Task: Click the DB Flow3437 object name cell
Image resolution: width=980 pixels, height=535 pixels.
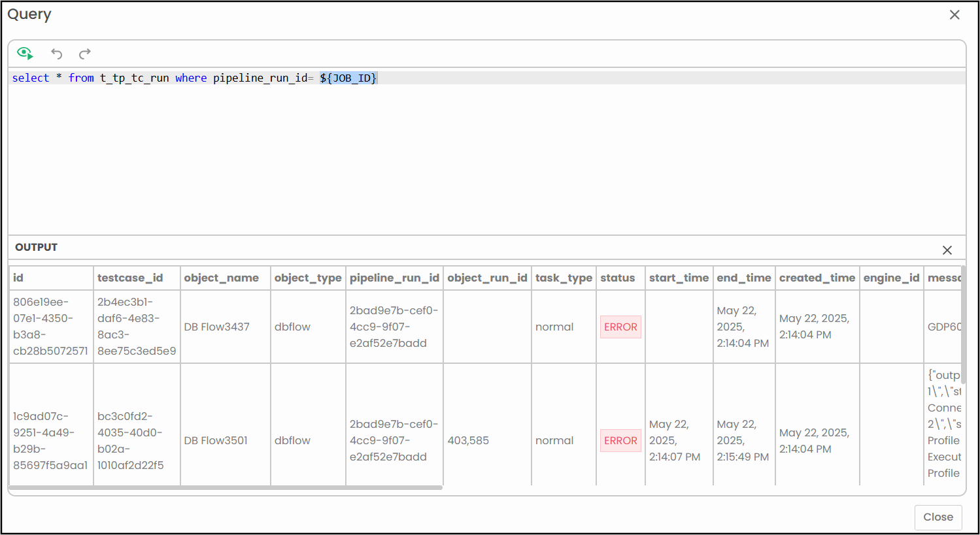Action: (x=216, y=327)
